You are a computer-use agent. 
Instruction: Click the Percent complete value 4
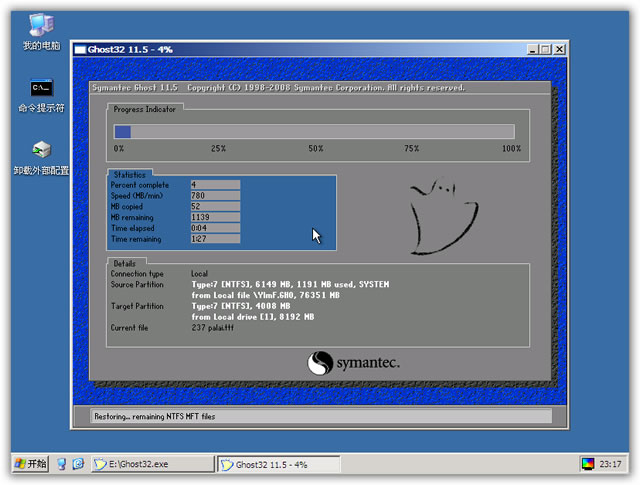click(x=215, y=185)
